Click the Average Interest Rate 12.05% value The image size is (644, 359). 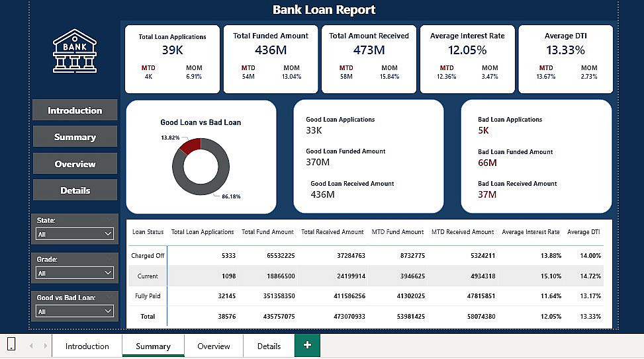(x=467, y=50)
